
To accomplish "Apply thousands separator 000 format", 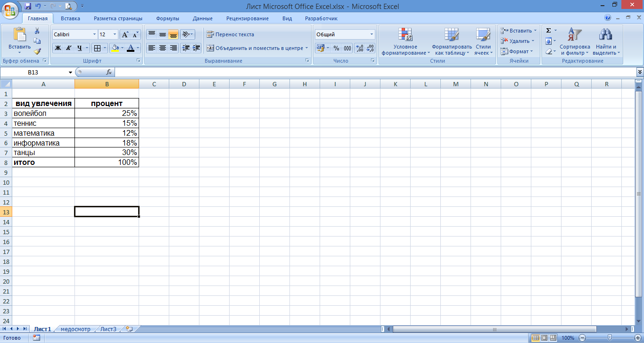I will pos(347,48).
